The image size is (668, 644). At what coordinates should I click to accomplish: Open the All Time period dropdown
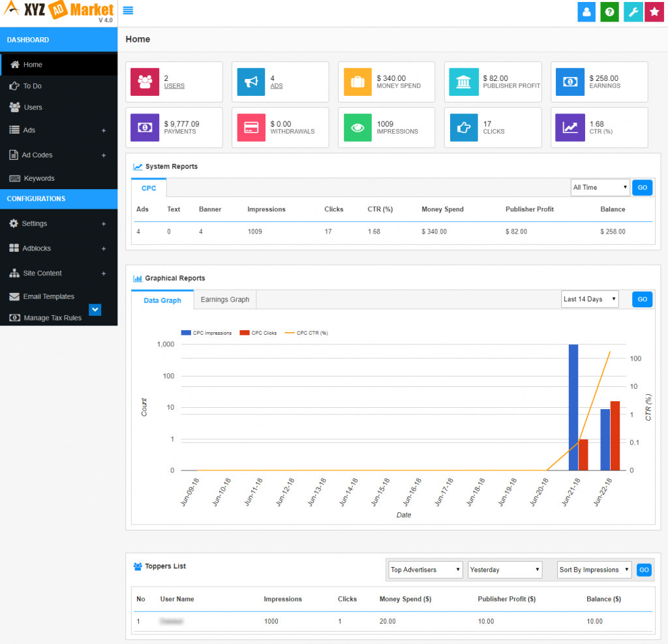pos(599,187)
